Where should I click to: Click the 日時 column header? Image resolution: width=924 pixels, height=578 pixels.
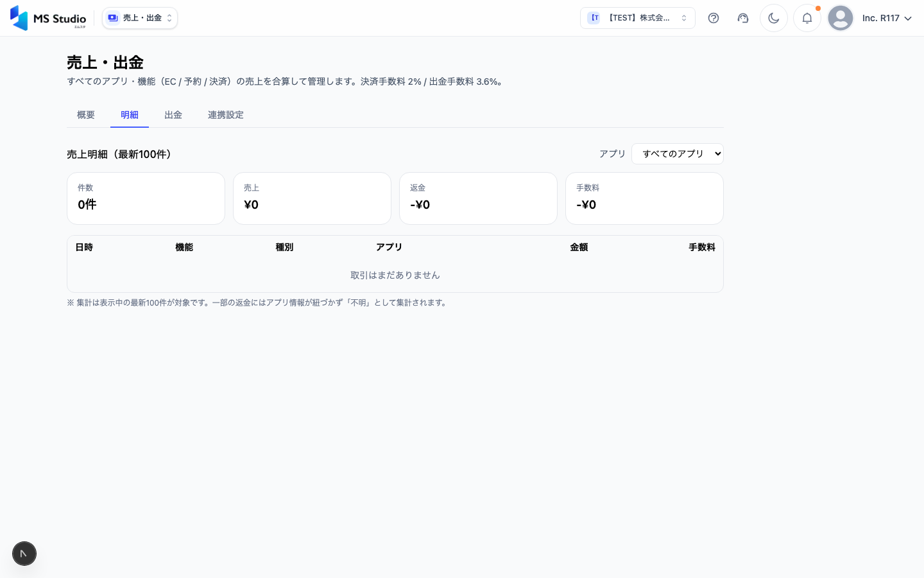click(84, 247)
